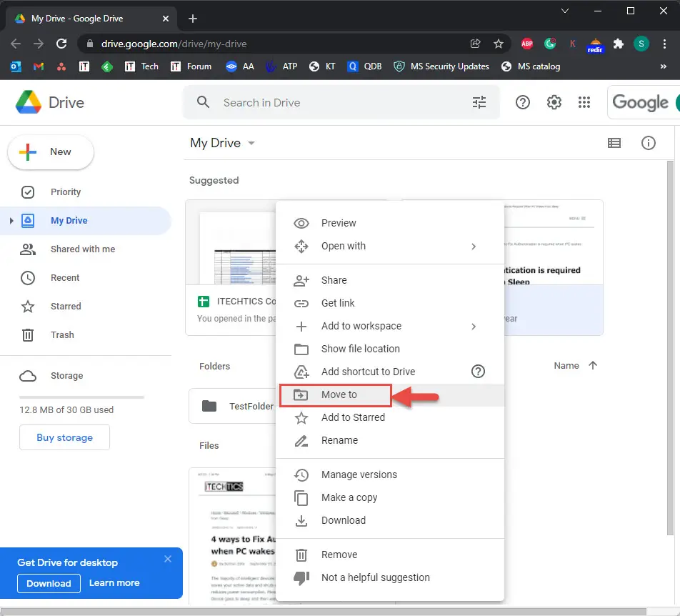This screenshot has width=680, height=616.
Task: Click the vertical scrollbar of file list
Action: (x=671, y=347)
